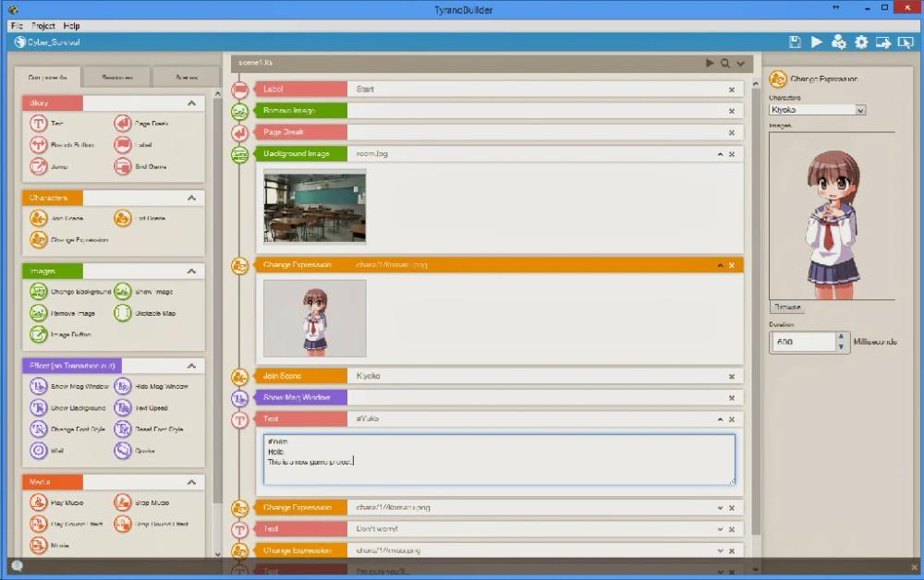This screenshot has width=924, height=580.
Task: Expand the scene1.ks header chevron menu
Action: [x=740, y=64]
